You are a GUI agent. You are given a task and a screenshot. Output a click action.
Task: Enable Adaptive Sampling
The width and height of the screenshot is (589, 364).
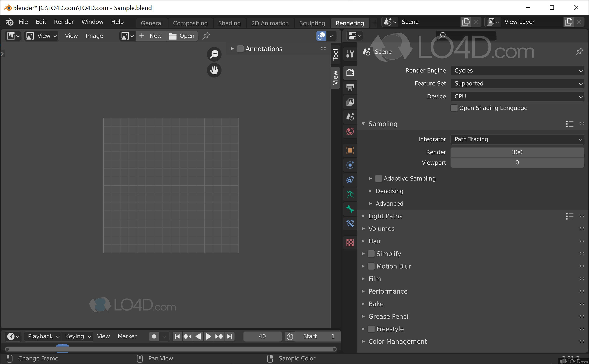[379, 178]
